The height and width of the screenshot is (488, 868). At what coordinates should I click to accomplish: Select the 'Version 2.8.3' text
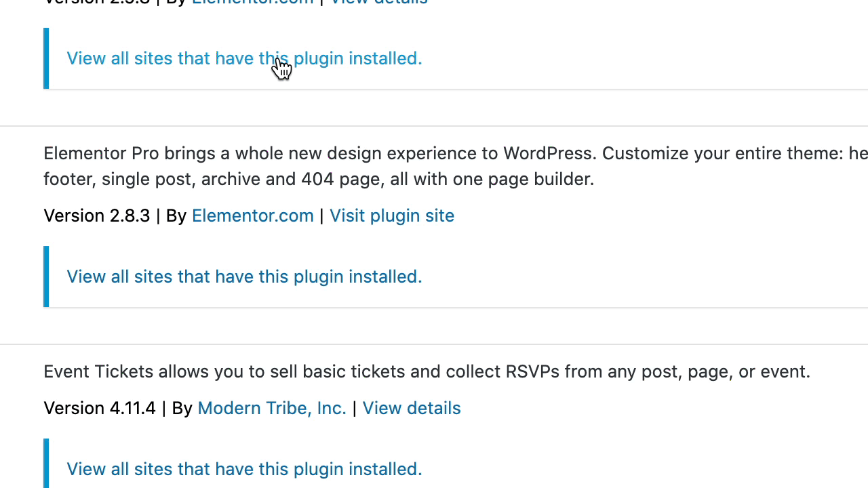click(x=96, y=216)
